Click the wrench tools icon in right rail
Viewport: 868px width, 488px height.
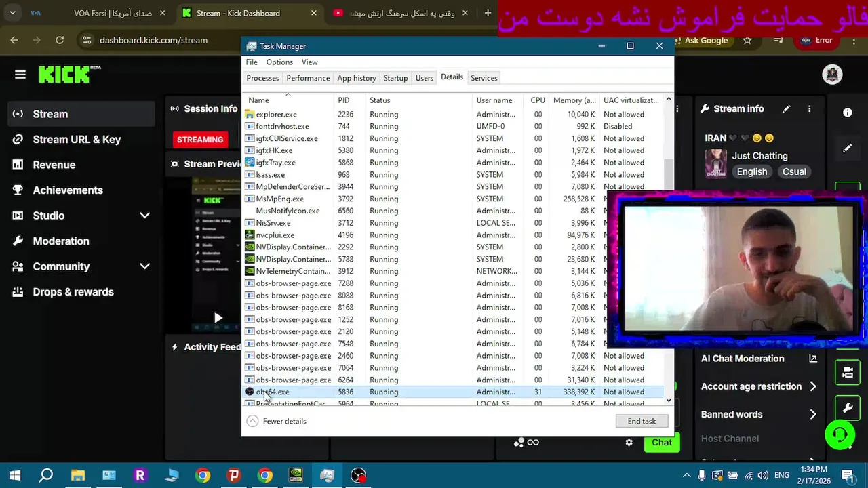click(847, 408)
